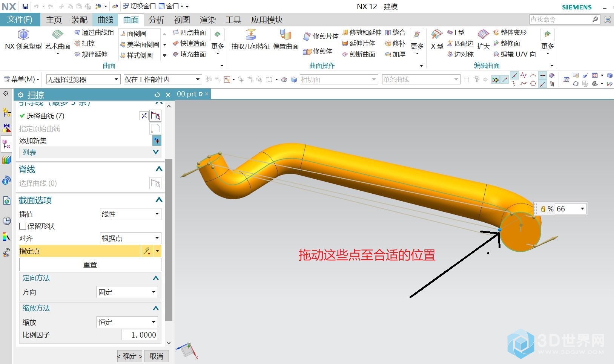Select 缝合 command
Viewport: 614px width, 364px height.
[x=395, y=32]
